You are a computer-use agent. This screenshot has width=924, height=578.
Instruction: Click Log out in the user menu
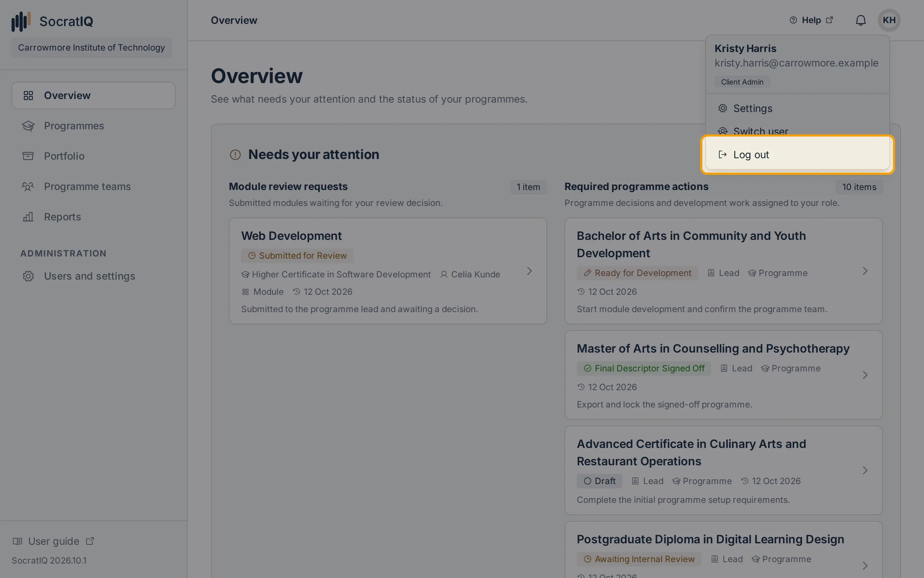point(797,155)
